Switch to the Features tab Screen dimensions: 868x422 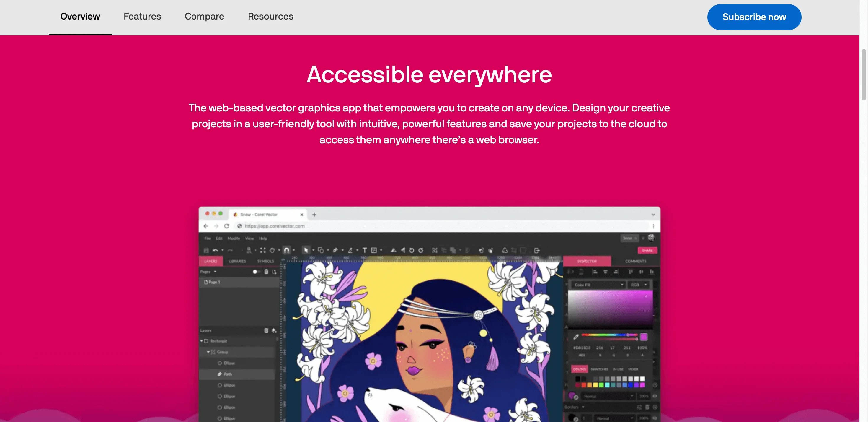pyautogui.click(x=142, y=16)
